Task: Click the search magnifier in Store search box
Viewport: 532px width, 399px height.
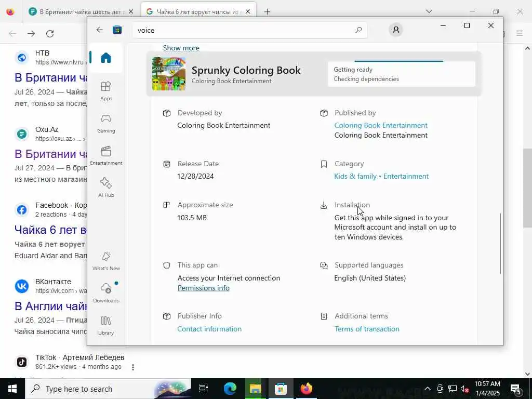Action: (358, 30)
